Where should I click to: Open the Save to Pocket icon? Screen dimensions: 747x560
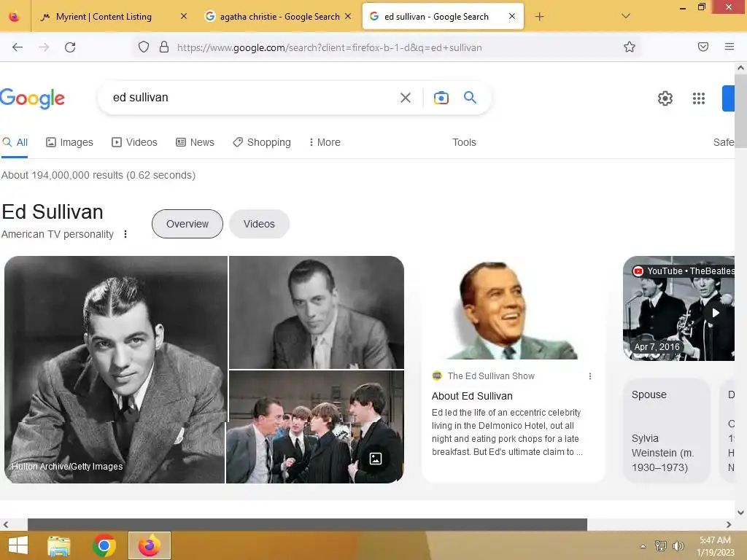coord(703,47)
